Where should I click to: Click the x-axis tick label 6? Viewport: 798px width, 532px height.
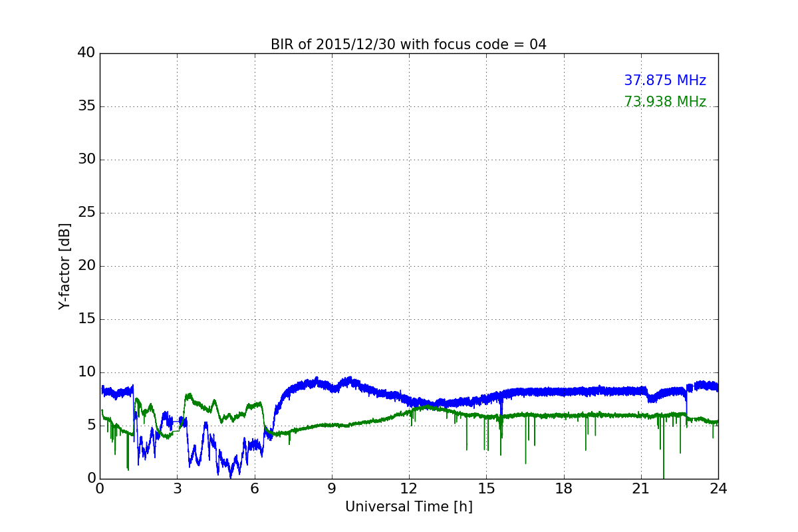255,489
